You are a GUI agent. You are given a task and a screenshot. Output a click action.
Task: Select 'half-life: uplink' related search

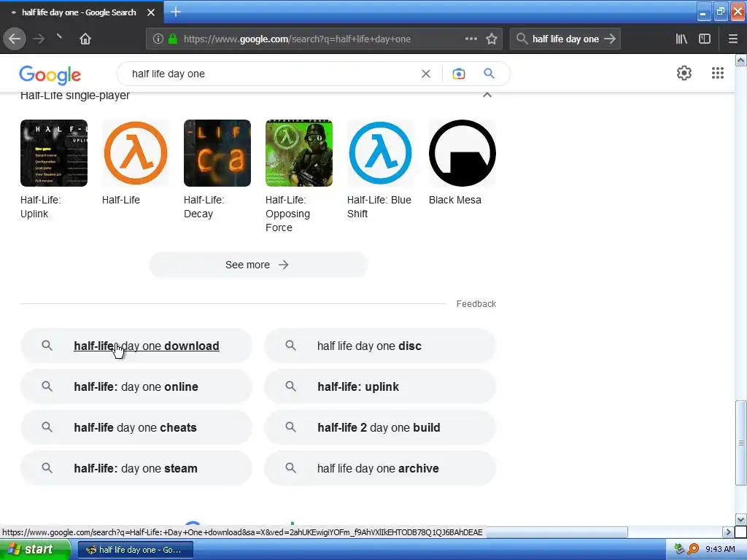(x=380, y=386)
